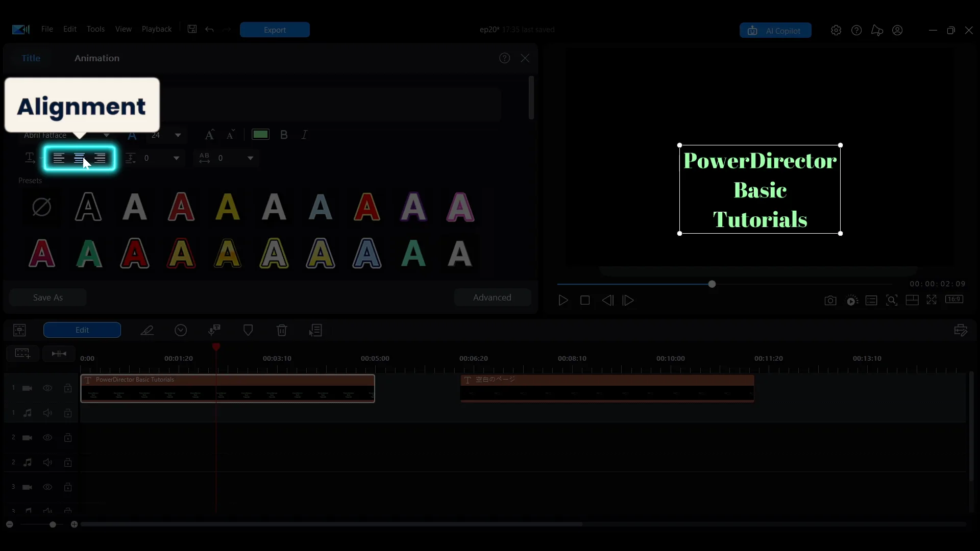980x551 pixels.
Task: Stop the preview playback
Action: pyautogui.click(x=585, y=300)
